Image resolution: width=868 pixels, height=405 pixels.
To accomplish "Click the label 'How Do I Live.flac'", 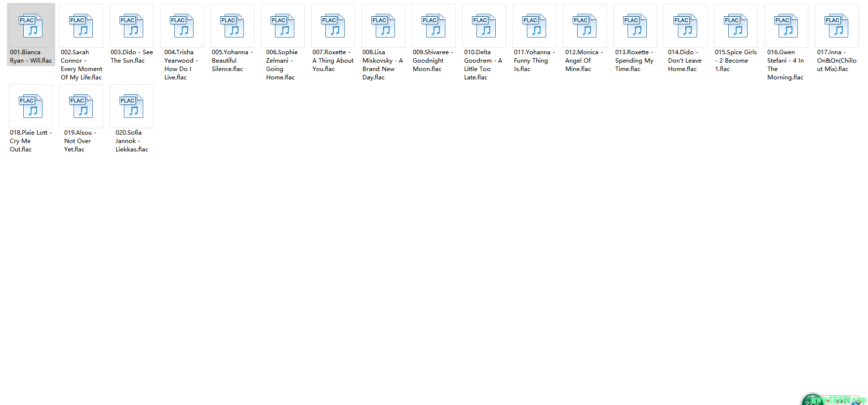I will point(178,73).
